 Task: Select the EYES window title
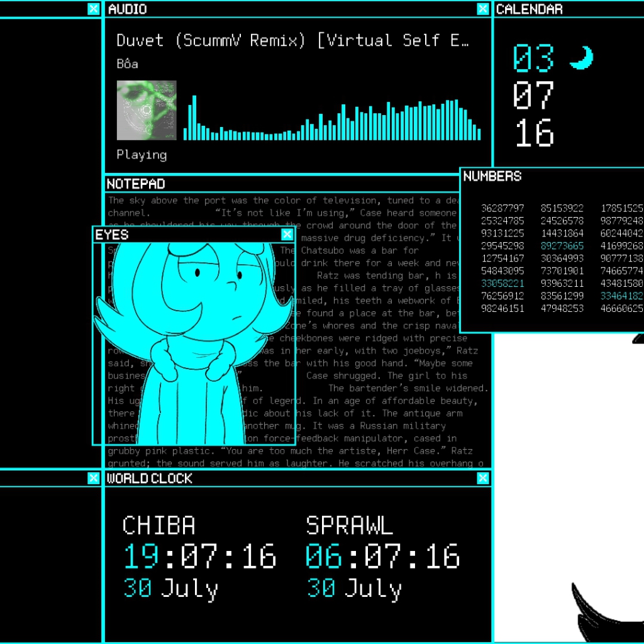click(x=112, y=235)
